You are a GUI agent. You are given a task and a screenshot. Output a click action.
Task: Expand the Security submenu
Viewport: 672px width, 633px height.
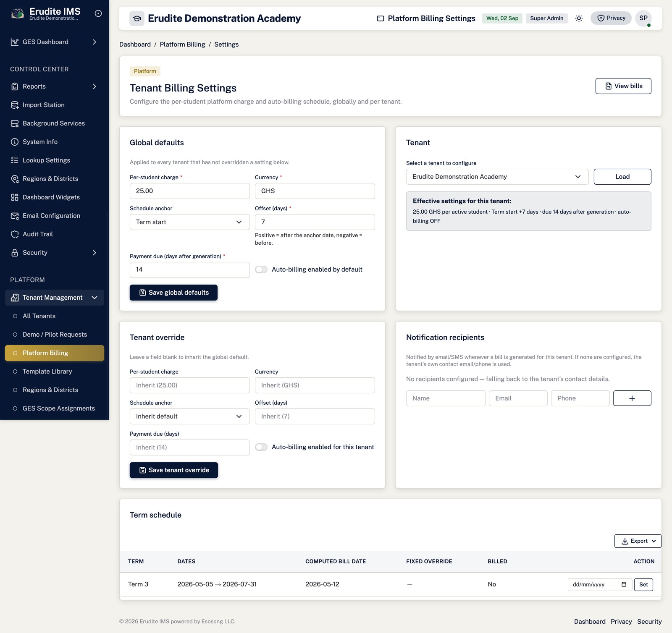pyautogui.click(x=55, y=253)
